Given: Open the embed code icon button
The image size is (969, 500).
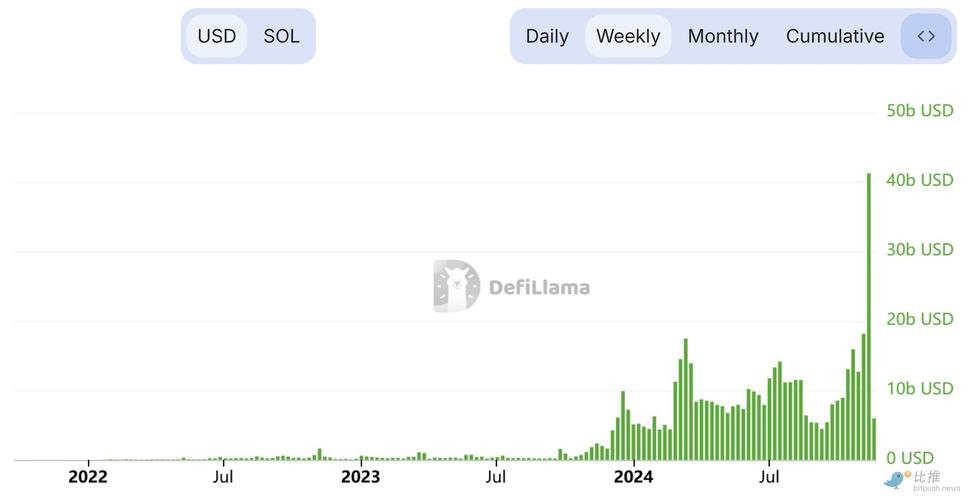Looking at the screenshot, I should (926, 36).
